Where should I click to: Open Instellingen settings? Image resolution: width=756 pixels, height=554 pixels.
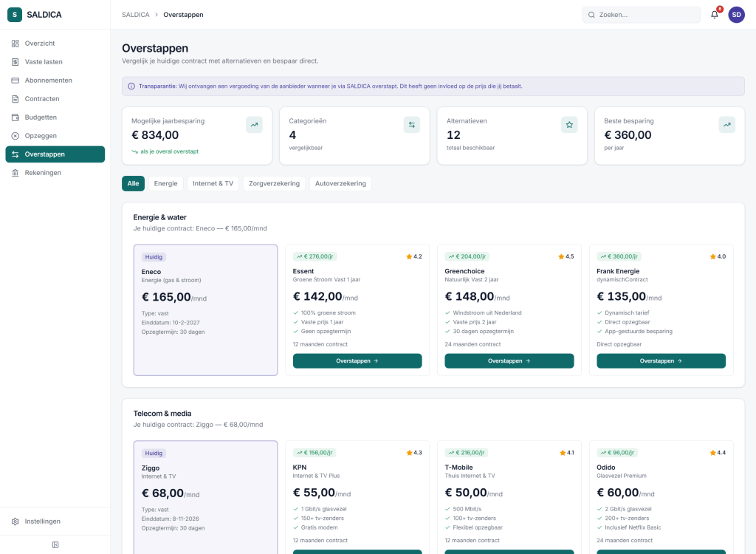pos(55,521)
